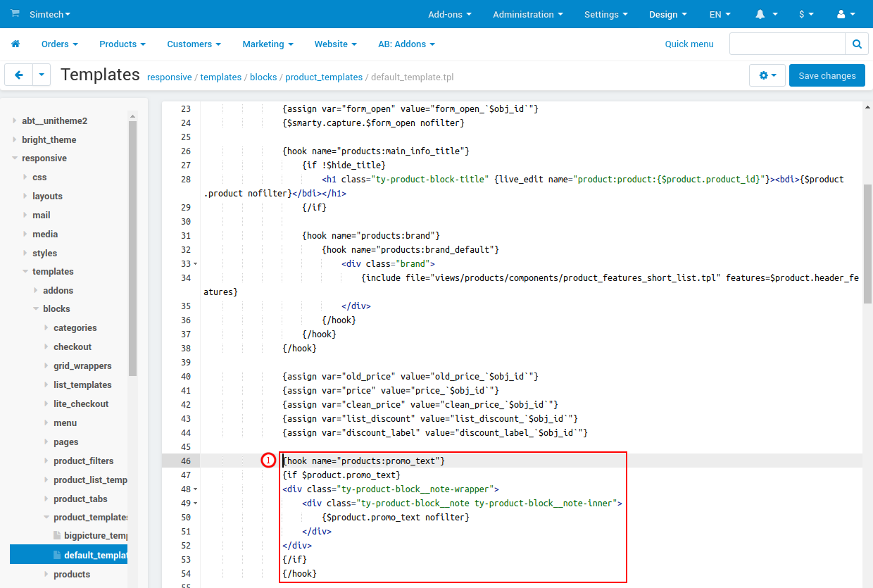
Task: Click inside the search input field
Action: 786,43
